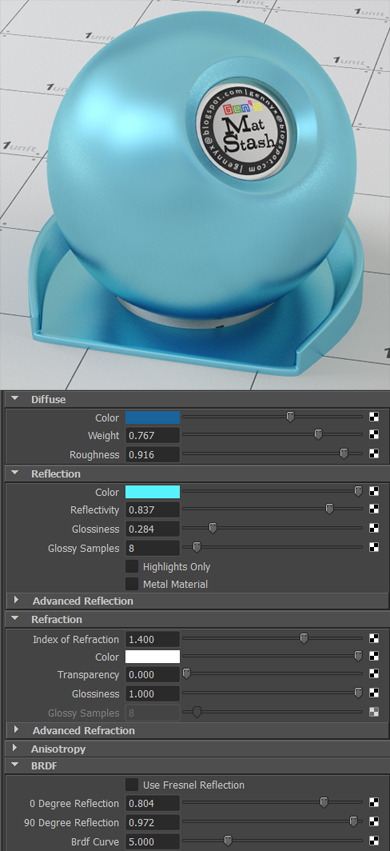The width and height of the screenshot is (390, 851).
Task: Click map checker icon beside Diffuse Weight
Action: (374, 435)
